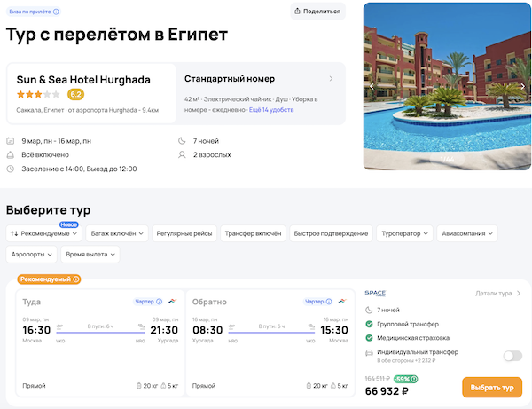Image resolution: width=532 pixels, height=409 pixels.
Task: Open the 'Туроператор' filter dropdown
Action: 405,233
